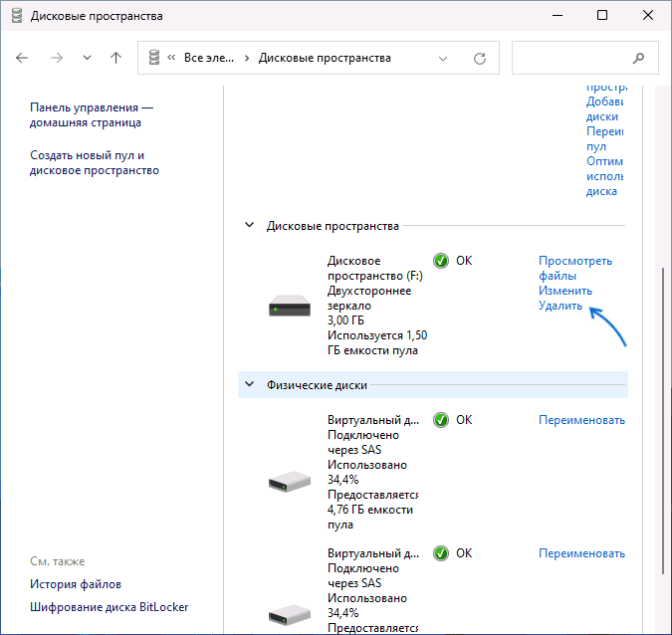Go forward using the forward arrow
Viewport: 672px width, 635px height.
pyautogui.click(x=57, y=58)
